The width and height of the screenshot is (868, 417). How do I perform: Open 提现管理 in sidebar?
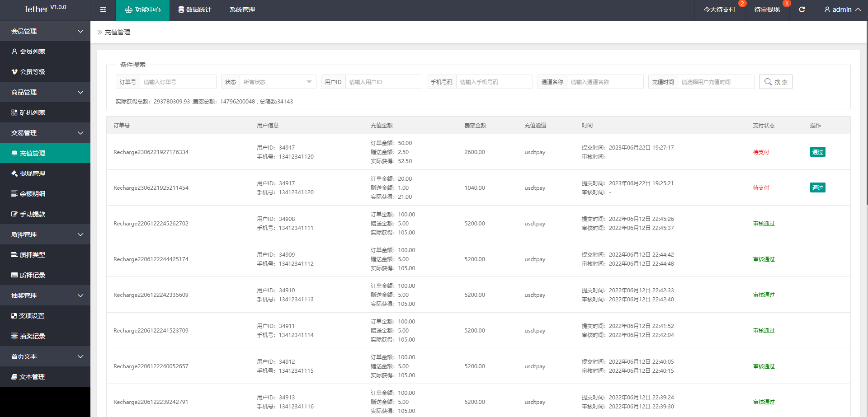(x=45, y=173)
